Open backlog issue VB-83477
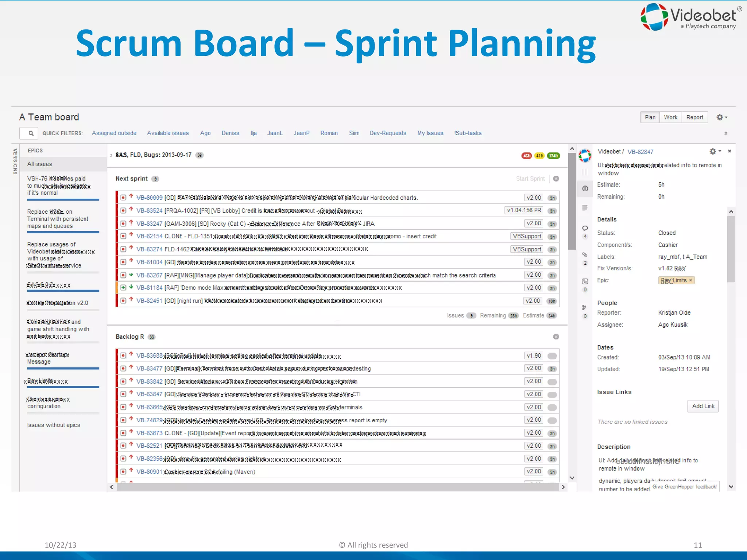The width and height of the screenshot is (747, 560). 149,369
